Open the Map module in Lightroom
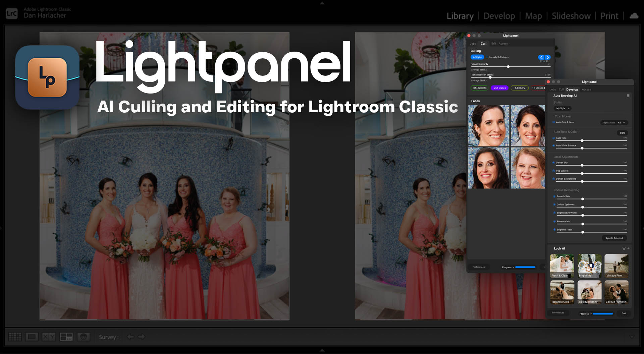Image resolution: width=644 pixels, height=354 pixels. point(534,16)
